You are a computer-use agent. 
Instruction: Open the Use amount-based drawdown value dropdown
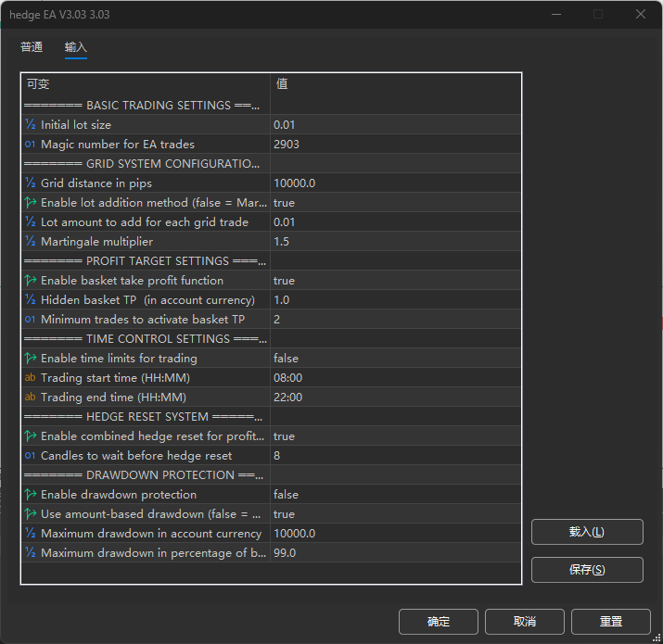395,514
